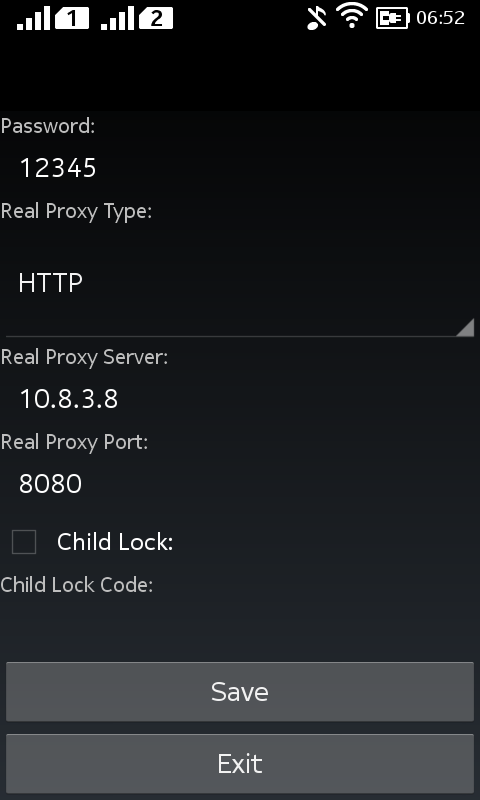The height and width of the screenshot is (800, 480).
Task: Exit the settings screen
Action: [240, 764]
